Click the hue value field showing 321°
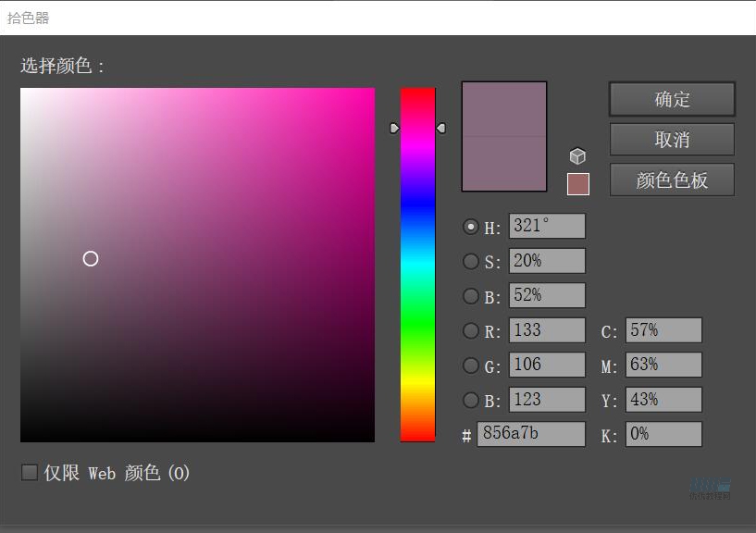 click(x=546, y=227)
